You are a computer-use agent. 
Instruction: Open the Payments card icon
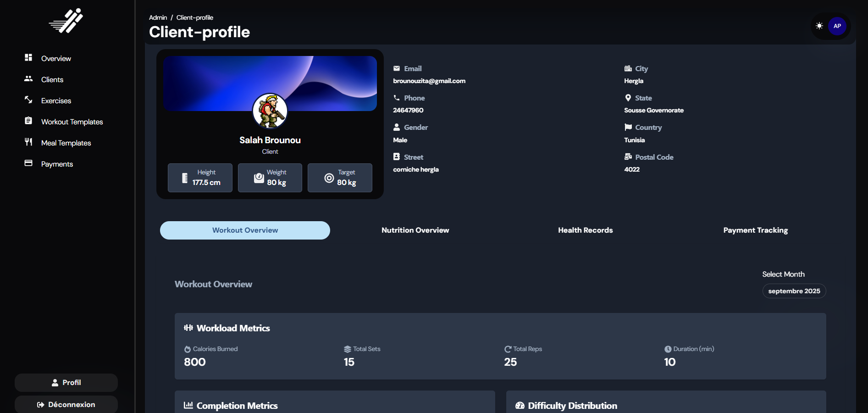coord(28,163)
